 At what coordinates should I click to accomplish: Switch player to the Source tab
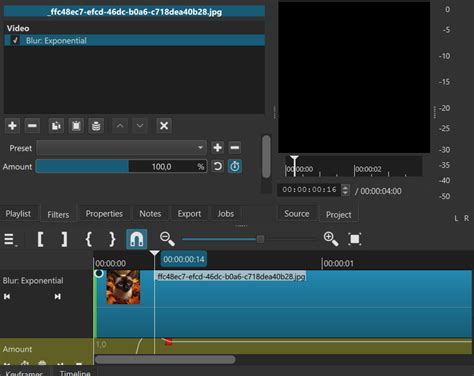(297, 214)
